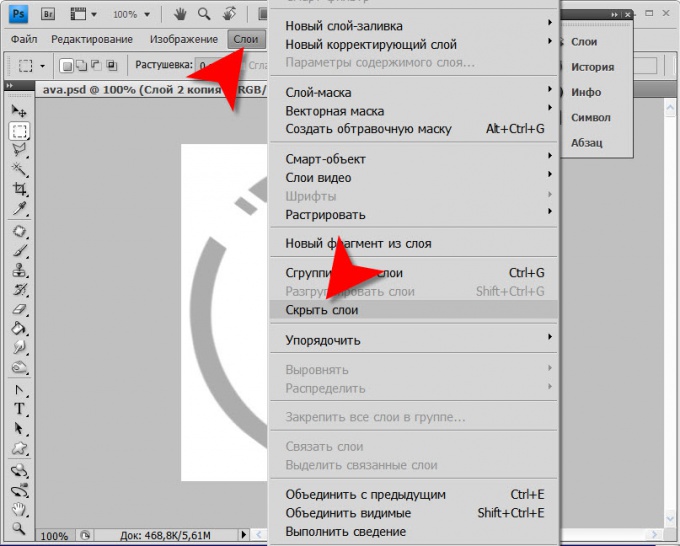Image resolution: width=680 pixels, height=546 pixels.
Task: Toggle toolbox column width with double-arrow
Action: pos(10,85)
